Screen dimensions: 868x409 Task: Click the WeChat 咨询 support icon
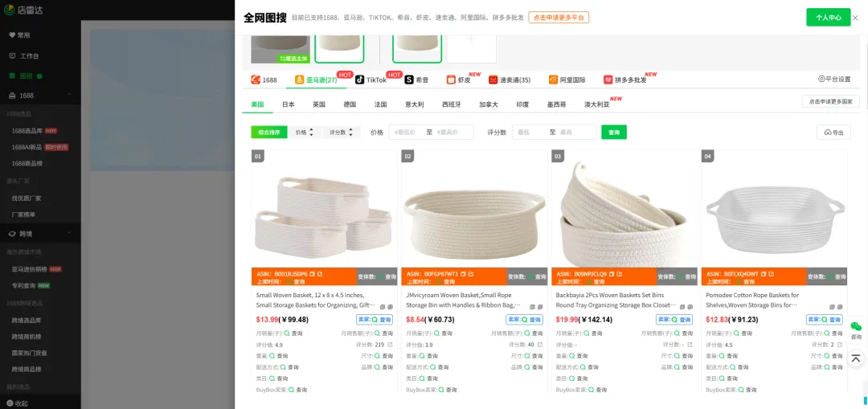coord(857,330)
